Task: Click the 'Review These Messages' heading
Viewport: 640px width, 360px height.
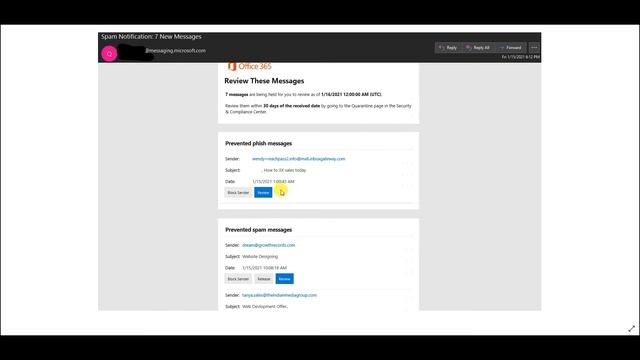Action: [264, 81]
